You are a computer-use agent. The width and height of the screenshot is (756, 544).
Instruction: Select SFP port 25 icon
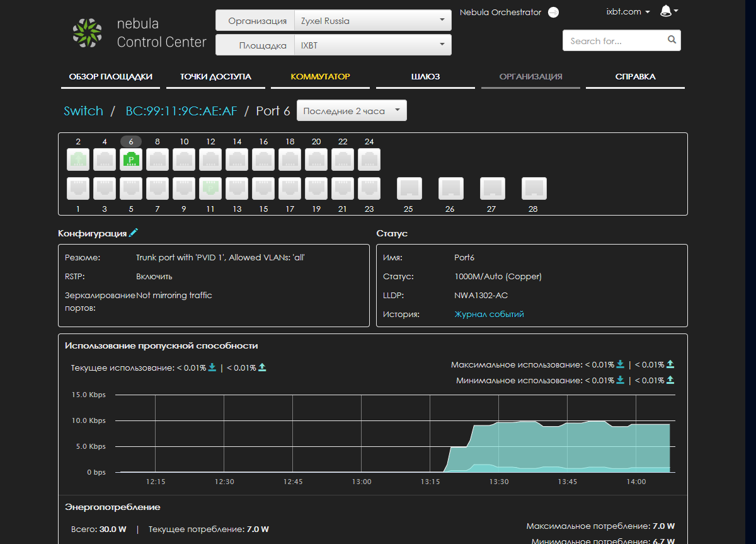point(409,188)
